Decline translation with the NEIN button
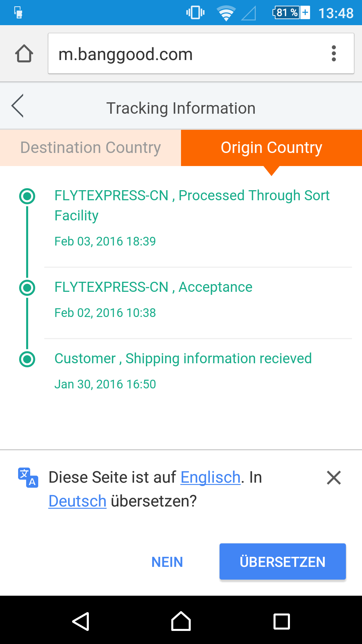This screenshot has width=362, height=644. point(167,562)
